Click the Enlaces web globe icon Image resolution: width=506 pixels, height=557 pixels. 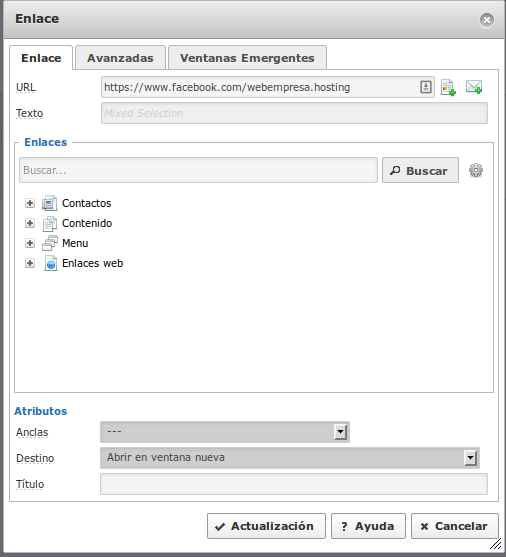pos(50,263)
